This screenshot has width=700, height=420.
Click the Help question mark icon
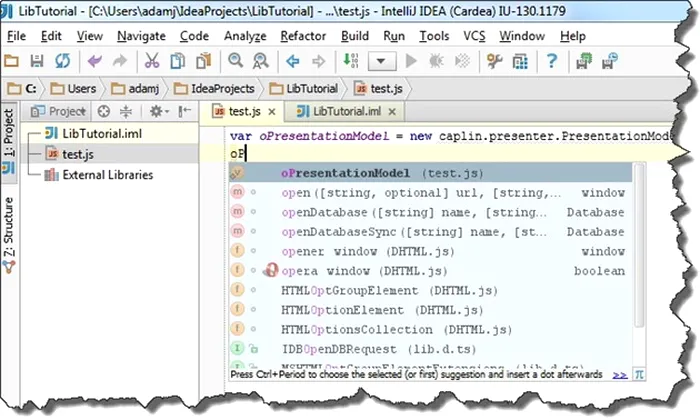(x=552, y=60)
